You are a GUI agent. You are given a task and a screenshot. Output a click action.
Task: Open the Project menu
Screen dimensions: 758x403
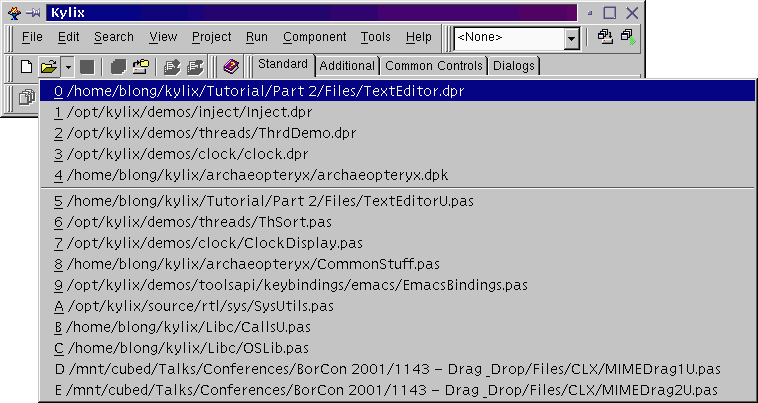click(211, 37)
